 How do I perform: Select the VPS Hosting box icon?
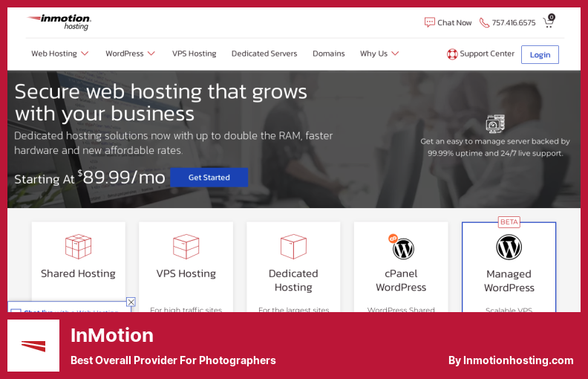coord(186,247)
